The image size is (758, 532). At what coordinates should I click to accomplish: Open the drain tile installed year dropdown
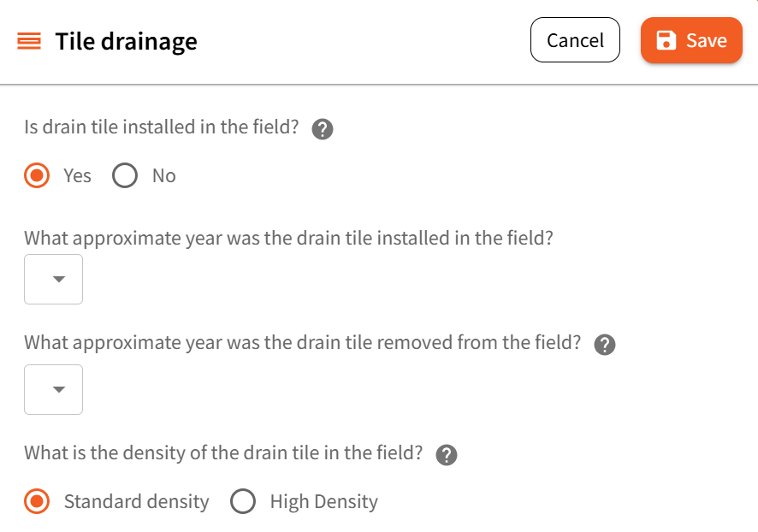53,279
